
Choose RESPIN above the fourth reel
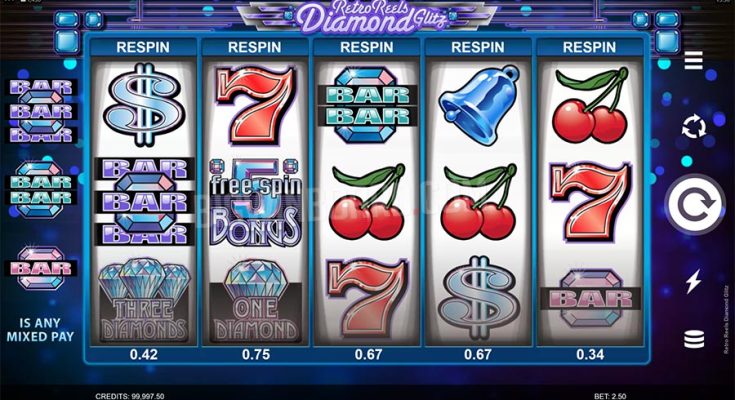(478, 47)
